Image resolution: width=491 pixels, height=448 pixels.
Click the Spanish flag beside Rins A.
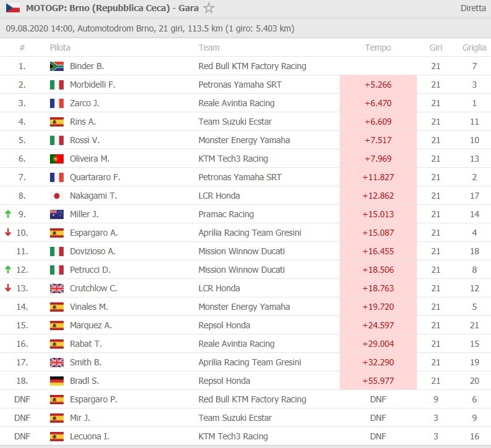coord(57,122)
